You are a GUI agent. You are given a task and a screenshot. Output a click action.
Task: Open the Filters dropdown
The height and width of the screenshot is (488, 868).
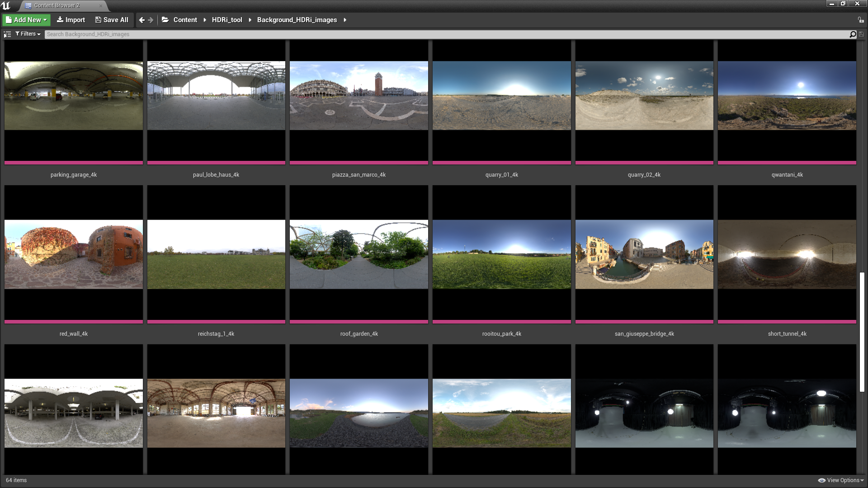tap(28, 34)
